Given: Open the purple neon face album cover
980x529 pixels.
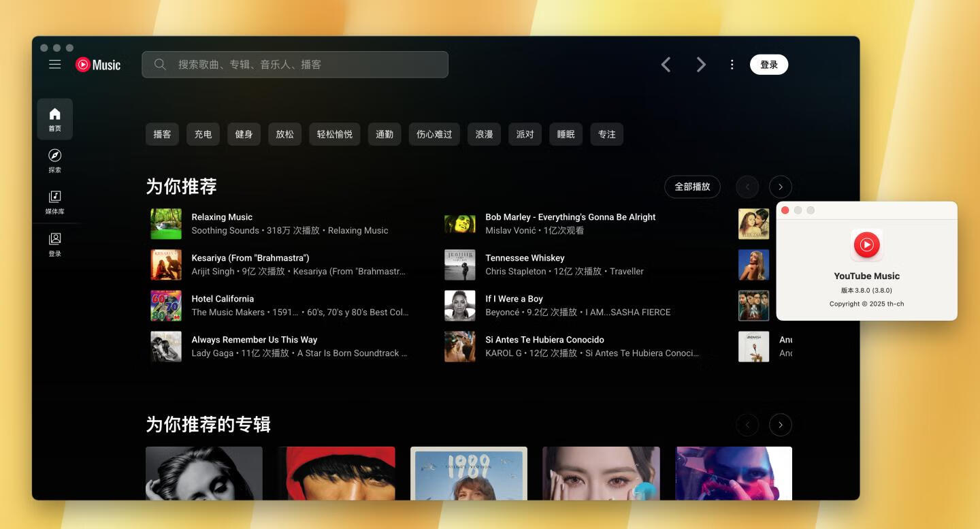Looking at the screenshot, I should pos(734,473).
